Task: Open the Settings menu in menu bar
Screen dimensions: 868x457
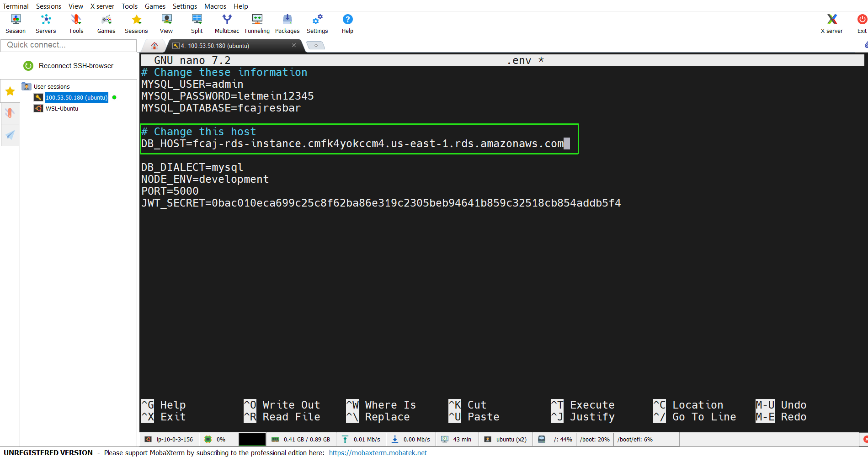Action: [x=185, y=6]
